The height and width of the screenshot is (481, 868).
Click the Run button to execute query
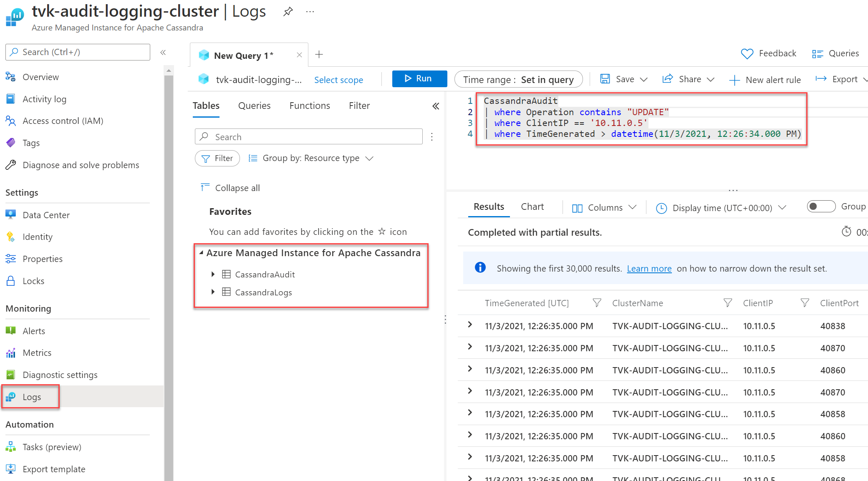coord(415,79)
